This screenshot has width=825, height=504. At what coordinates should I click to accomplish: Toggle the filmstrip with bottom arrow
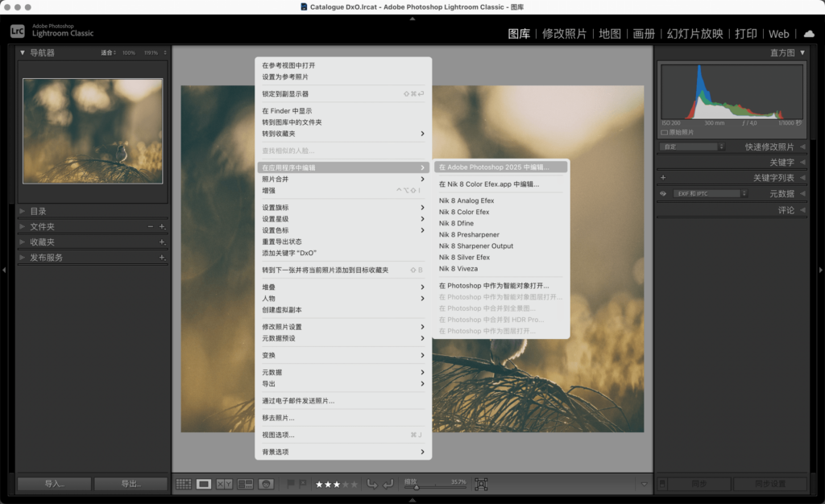tap(412, 500)
